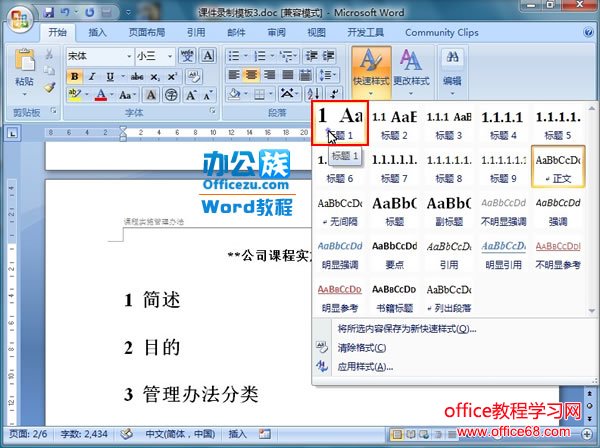
Task: Apply the 标题 2 heading style
Action: pyautogui.click(x=395, y=124)
